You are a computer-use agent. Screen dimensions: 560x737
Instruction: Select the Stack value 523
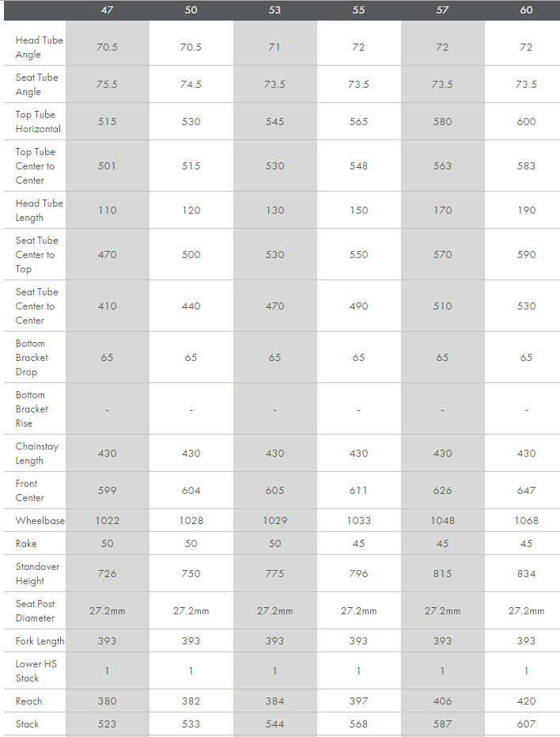click(x=107, y=724)
